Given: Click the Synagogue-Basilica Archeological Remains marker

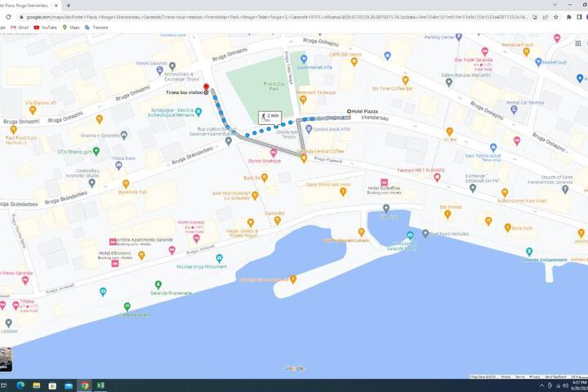Looking at the screenshot, I should [x=198, y=111].
